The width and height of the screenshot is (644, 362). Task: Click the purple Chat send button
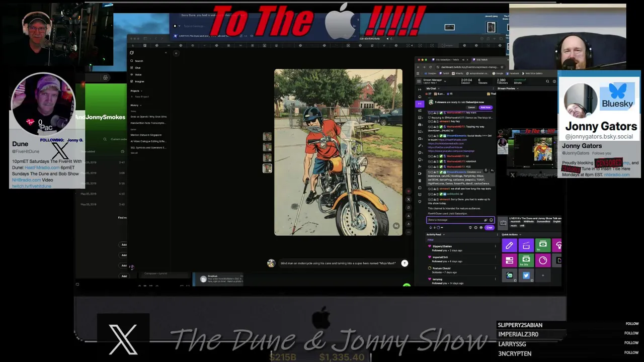coord(489,227)
